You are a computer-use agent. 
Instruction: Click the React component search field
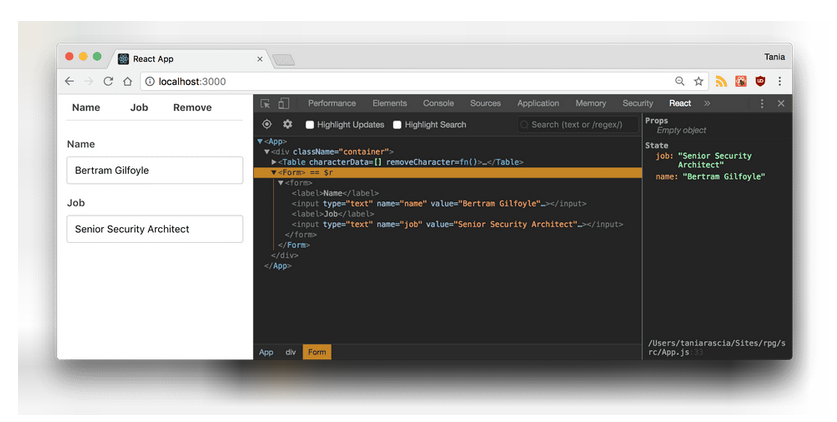coord(578,125)
